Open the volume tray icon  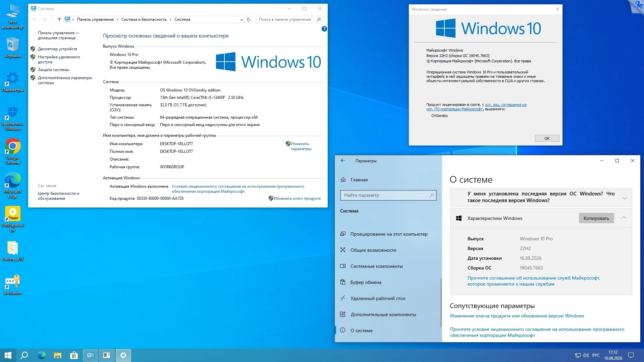[586, 355]
